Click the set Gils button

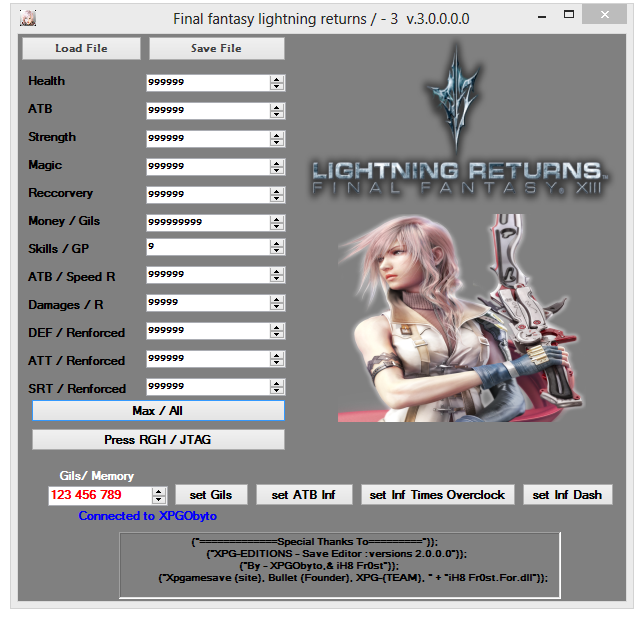coord(211,494)
